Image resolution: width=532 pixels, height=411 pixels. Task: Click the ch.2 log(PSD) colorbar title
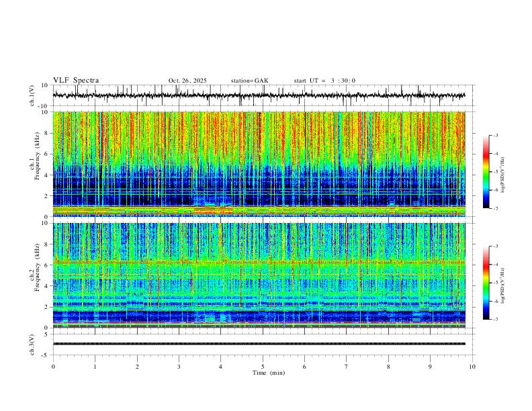tap(502, 285)
